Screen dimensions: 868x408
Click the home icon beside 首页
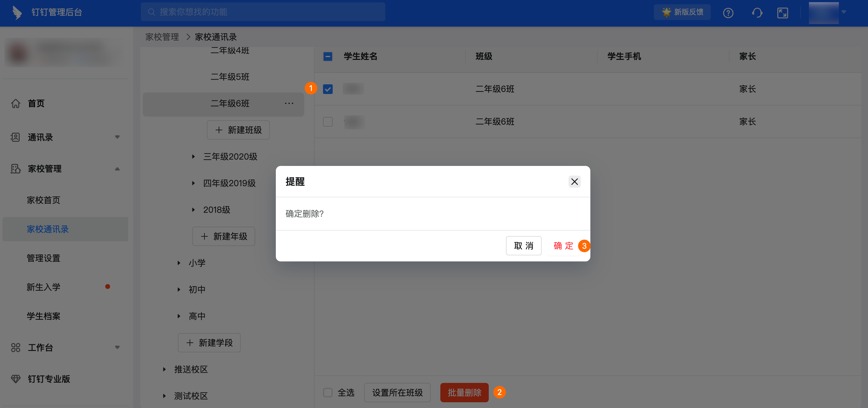point(15,103)
